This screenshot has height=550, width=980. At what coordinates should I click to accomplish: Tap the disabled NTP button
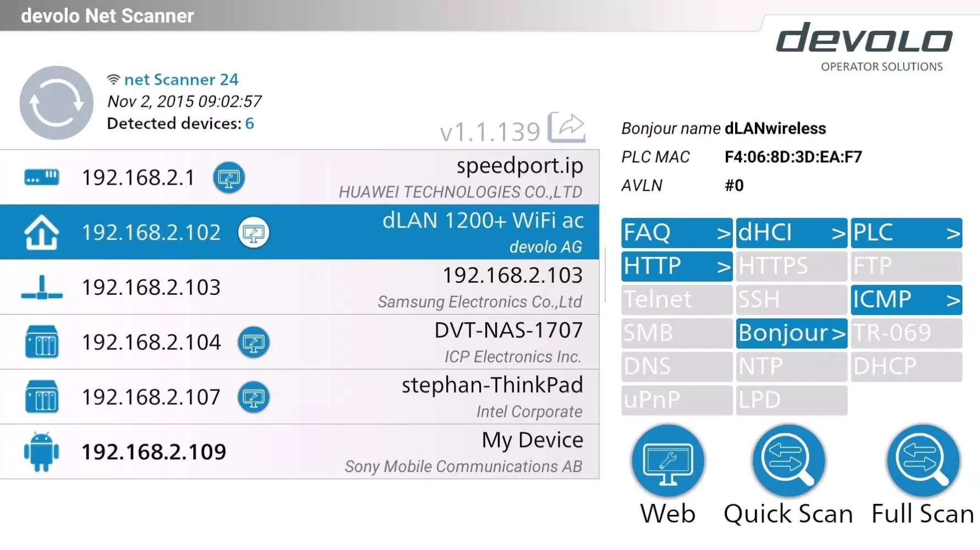791,367
